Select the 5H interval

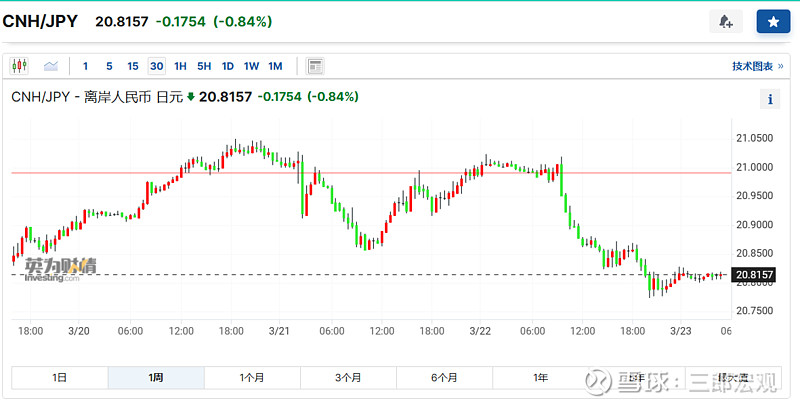coord(204,66)
